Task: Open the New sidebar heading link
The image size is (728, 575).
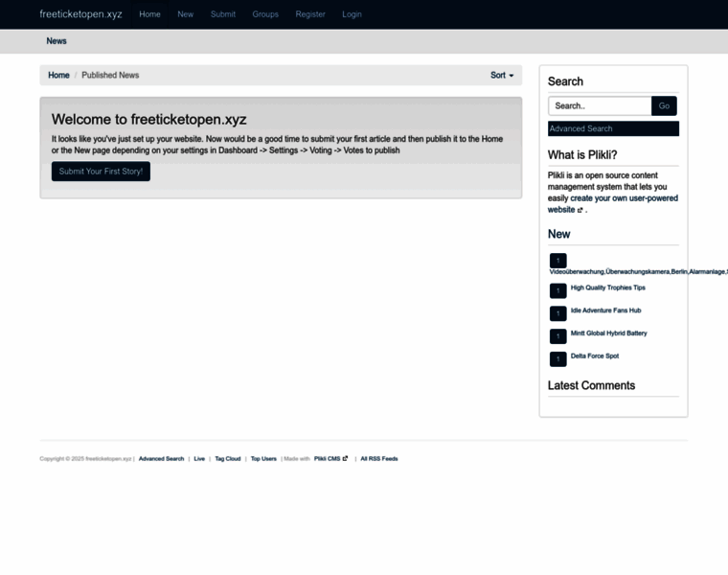Action: pos(559,234)
